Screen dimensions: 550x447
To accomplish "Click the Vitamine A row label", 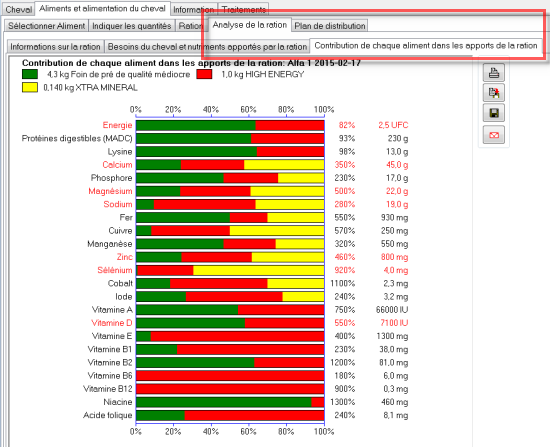I will click(112, 310).
